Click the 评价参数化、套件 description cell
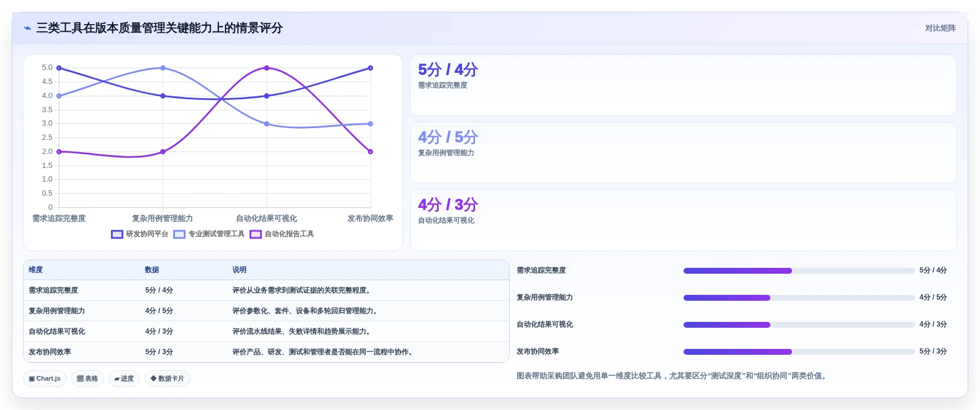This screenshot has width=980, height=410. pyautogui.click(x=306, y=311)
